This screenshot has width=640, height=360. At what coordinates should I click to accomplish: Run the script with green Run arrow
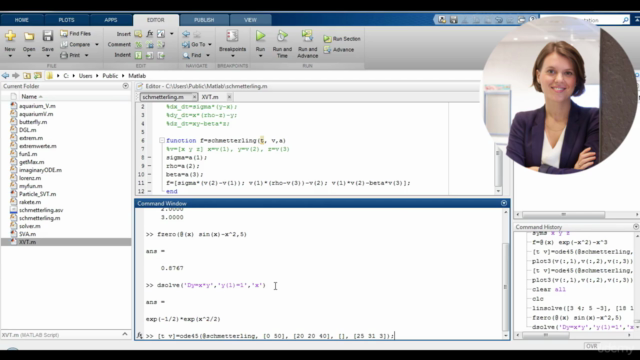pos(260,36)
